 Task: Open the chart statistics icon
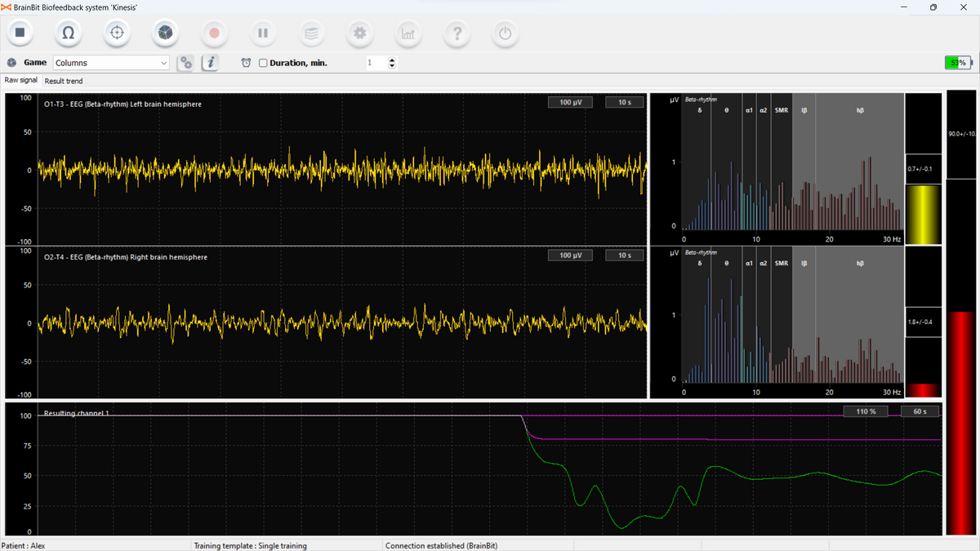408,33
